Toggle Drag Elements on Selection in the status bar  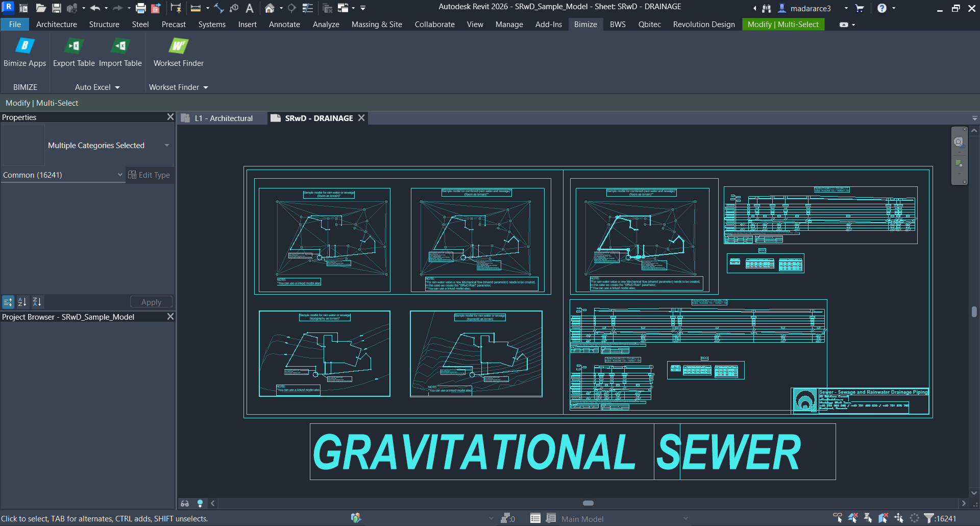[899, 518]
